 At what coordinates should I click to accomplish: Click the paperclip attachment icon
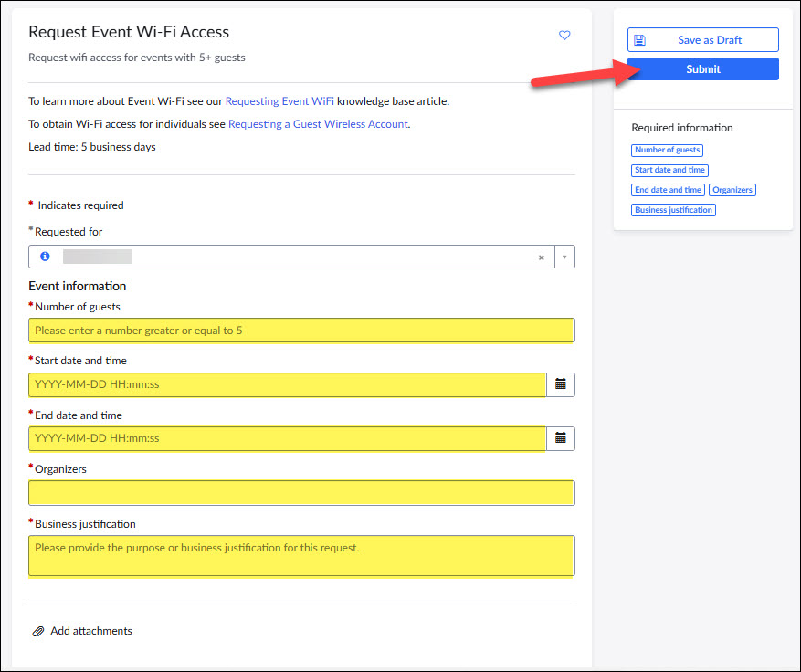pos(38,632)
